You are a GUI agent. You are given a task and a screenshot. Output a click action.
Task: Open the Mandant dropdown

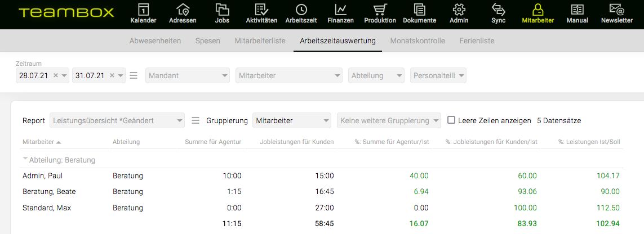click(188, 76)
